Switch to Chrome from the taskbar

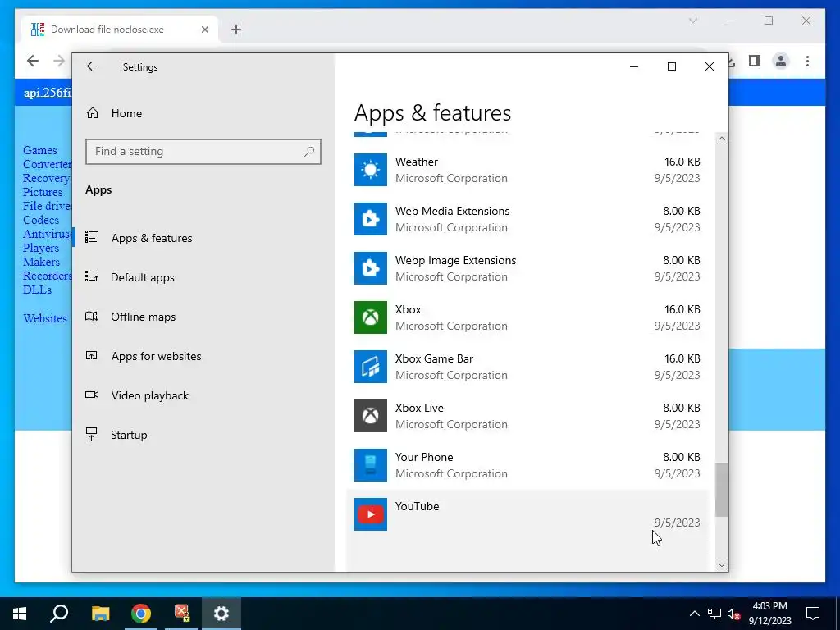tap(141, 614)
